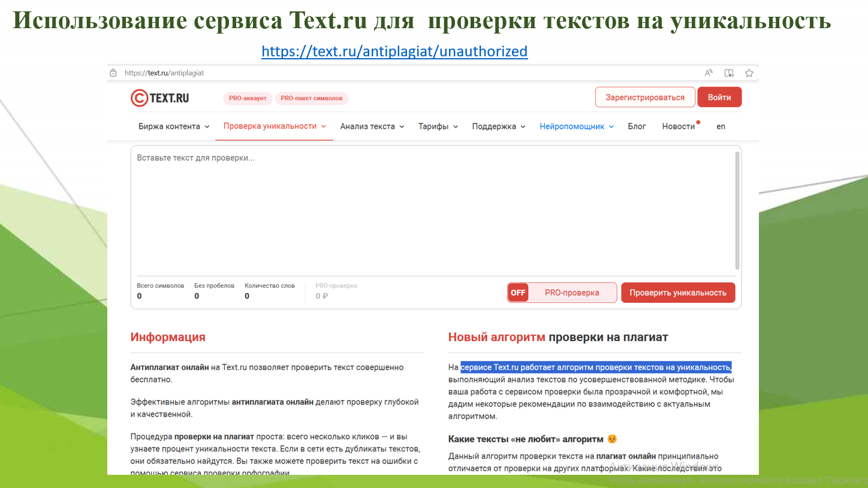The image size is (868, 488).
Task: Click the PRO-пакет символов badge
Action: [x=312, y=98]
